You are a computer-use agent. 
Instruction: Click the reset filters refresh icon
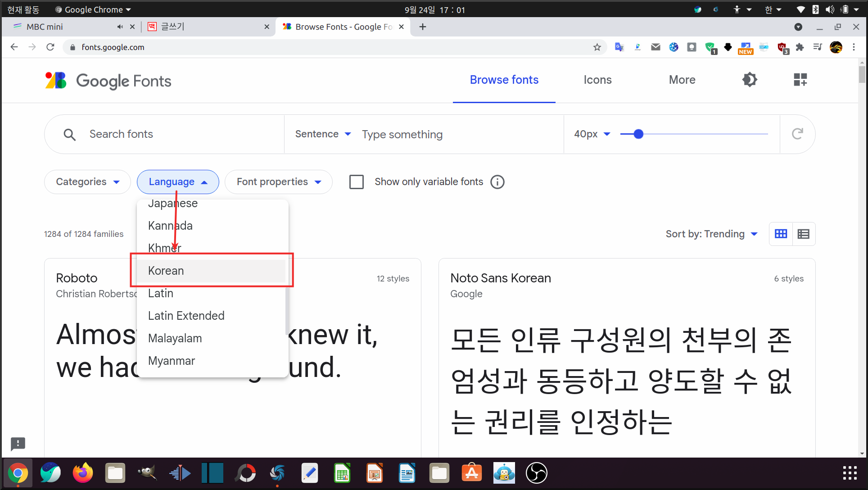[797, 134]
